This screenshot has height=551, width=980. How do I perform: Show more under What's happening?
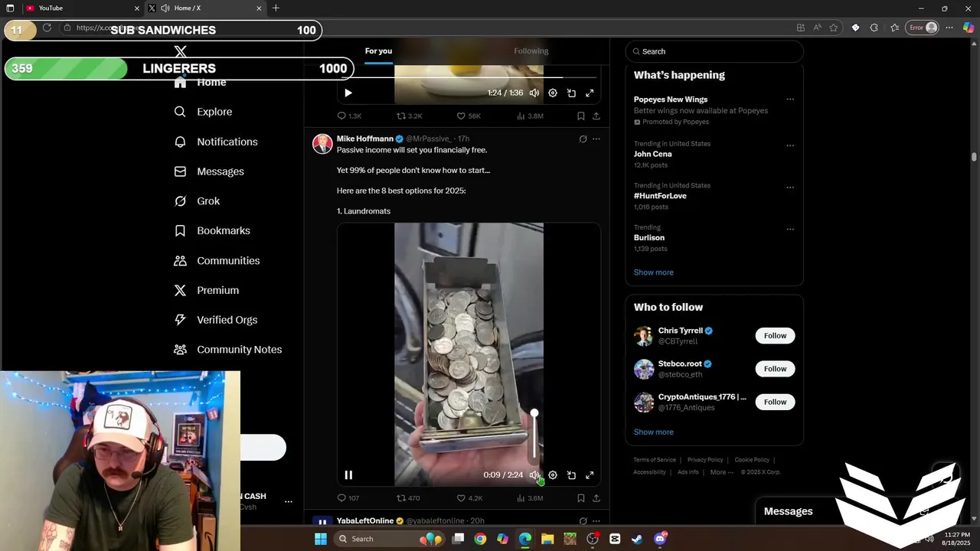[653, 272]
